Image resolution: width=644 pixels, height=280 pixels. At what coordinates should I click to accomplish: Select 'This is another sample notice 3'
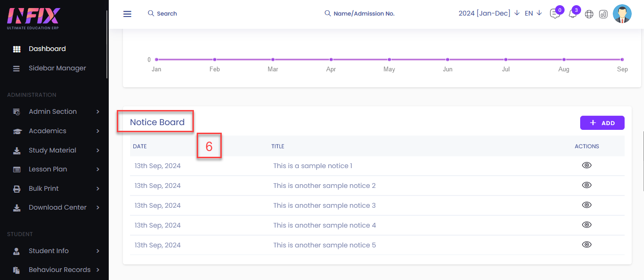click(324, 205)
